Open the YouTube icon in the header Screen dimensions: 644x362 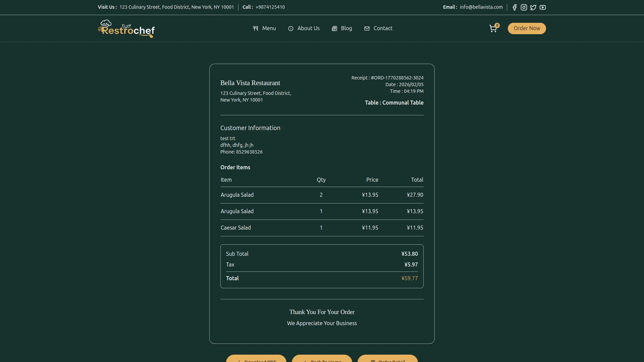tap(543, 7)
